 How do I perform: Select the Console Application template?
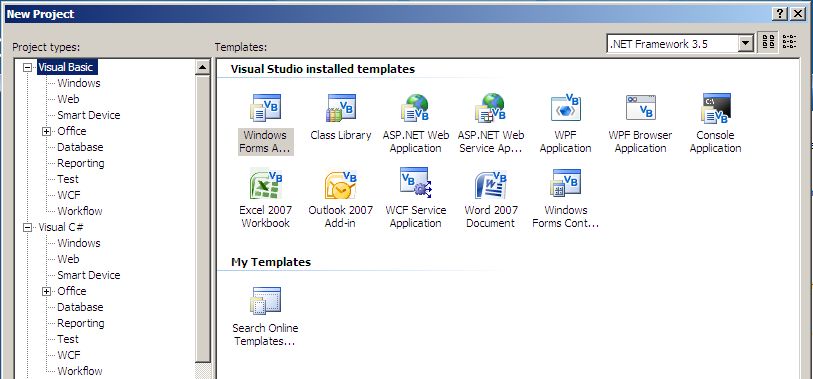tap(716, 123)
